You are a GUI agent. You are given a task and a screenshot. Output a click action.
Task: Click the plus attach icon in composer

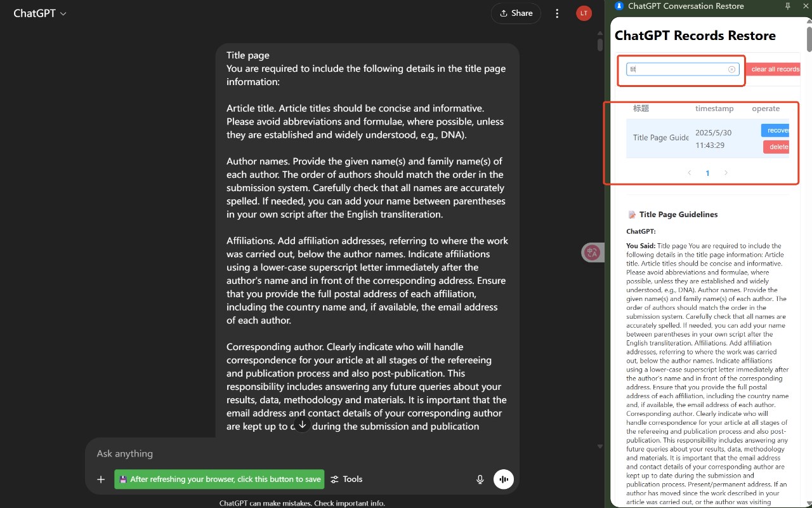pos(101,479)
